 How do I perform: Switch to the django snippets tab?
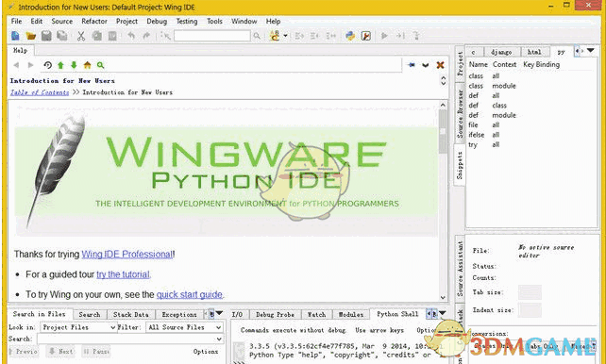(x=501, y=52)
